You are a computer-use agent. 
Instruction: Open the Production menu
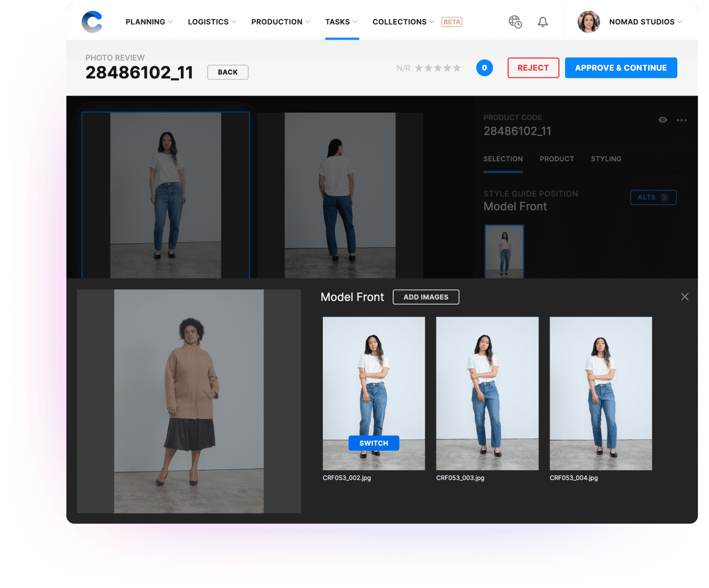[281, 22]
